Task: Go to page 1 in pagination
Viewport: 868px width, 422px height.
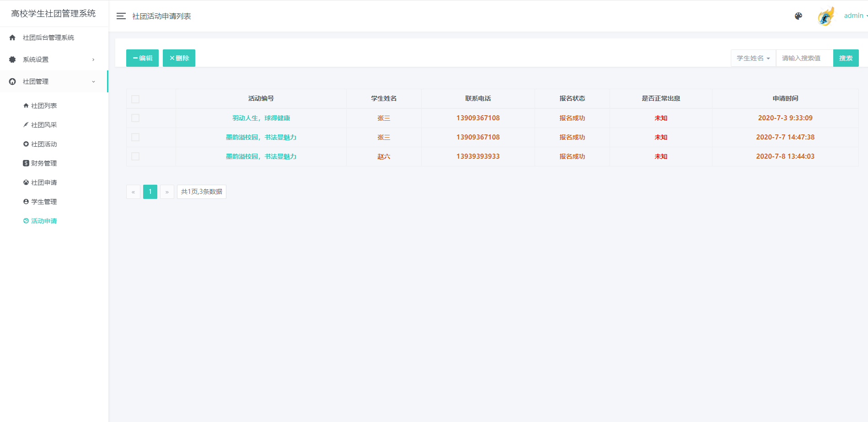Action: point(150,192)
